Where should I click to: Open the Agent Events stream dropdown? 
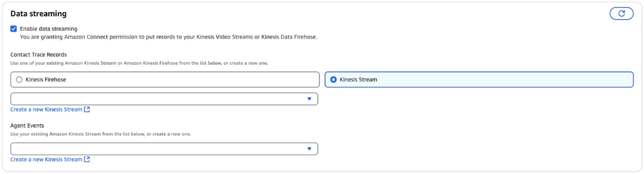pyautogui.click(x=164, y=149)
